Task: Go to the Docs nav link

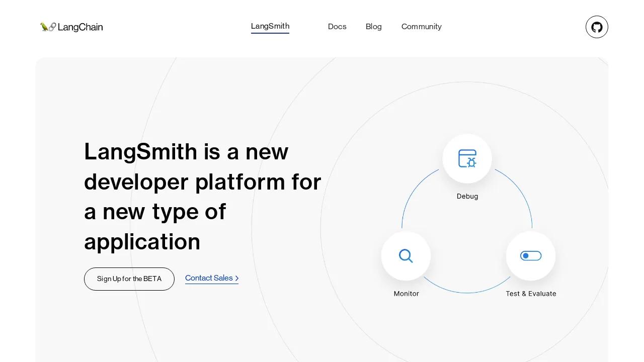Action: point(337,27)
